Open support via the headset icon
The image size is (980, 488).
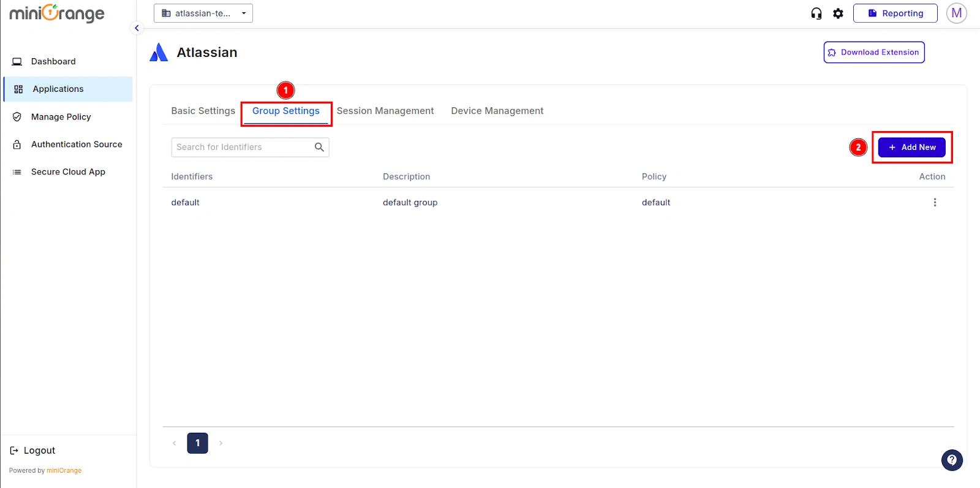(x=816, y=13)
